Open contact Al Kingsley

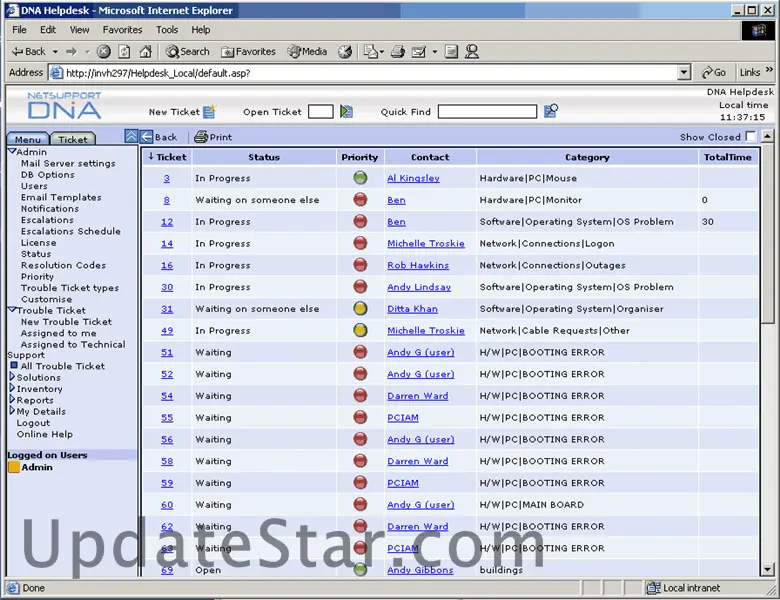(x=413, y=178)
